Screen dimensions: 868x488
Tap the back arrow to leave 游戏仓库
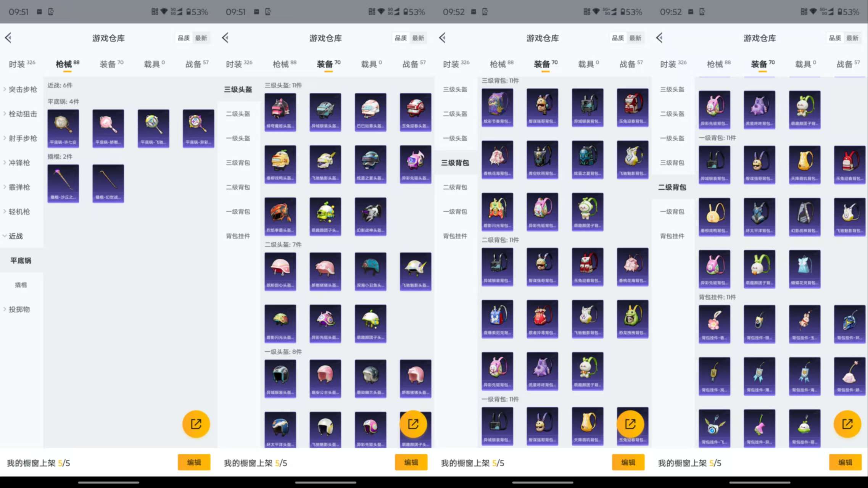[8, 38]
